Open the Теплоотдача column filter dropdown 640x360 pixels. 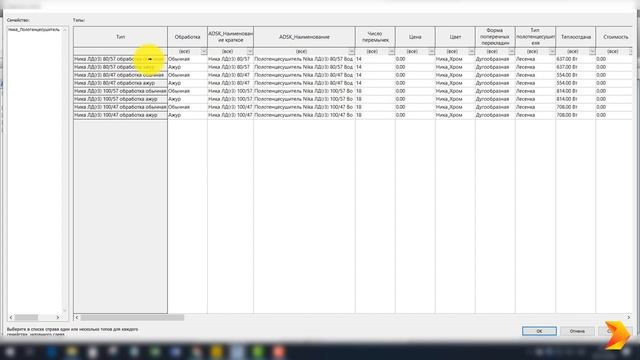pyautogui.click(x=592, y=51)
